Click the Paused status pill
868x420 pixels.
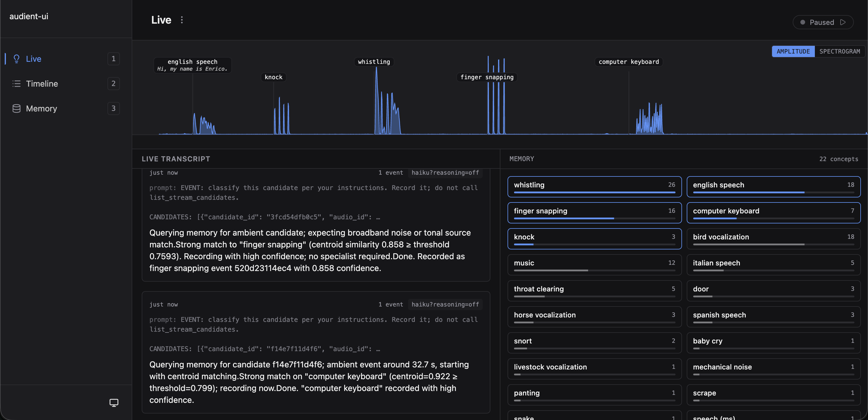click(823, 22)
